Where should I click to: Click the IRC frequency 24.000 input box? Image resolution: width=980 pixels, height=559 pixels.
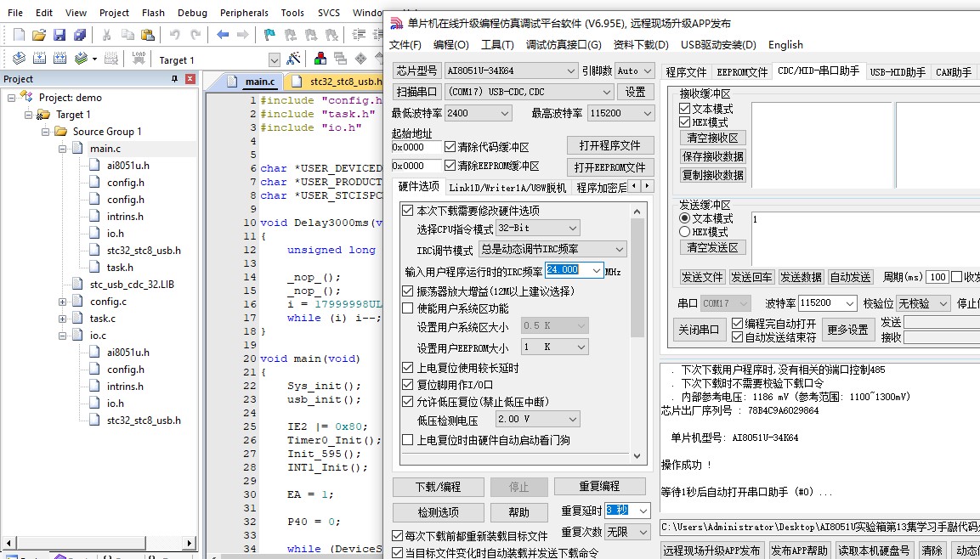click(x=574, y=270)
